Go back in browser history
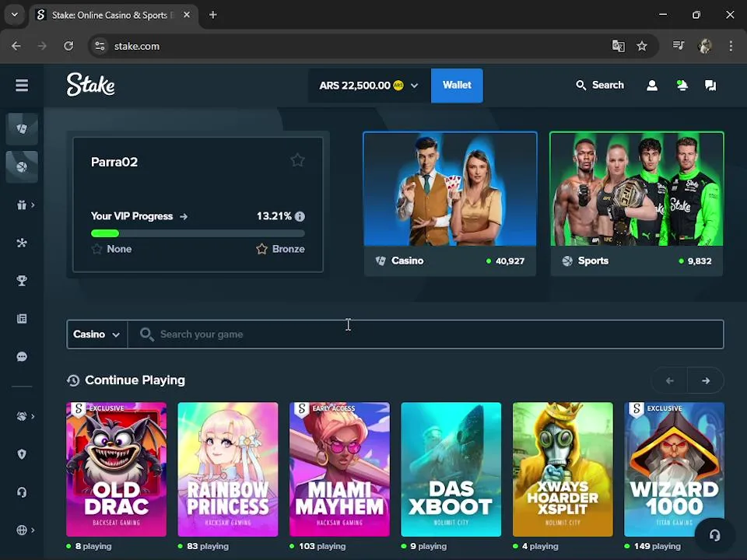Screen dimensions: 747x560 pos(16,46)
